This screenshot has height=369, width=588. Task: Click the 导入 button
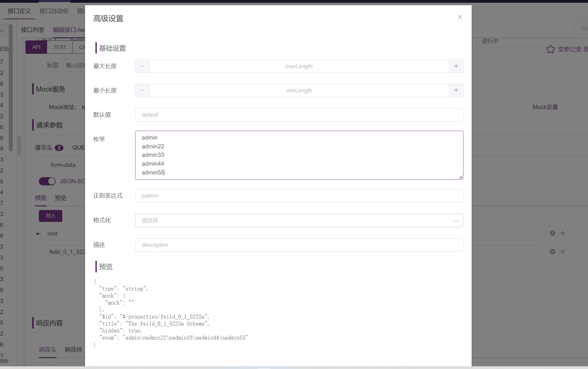[x=50, y=216]
